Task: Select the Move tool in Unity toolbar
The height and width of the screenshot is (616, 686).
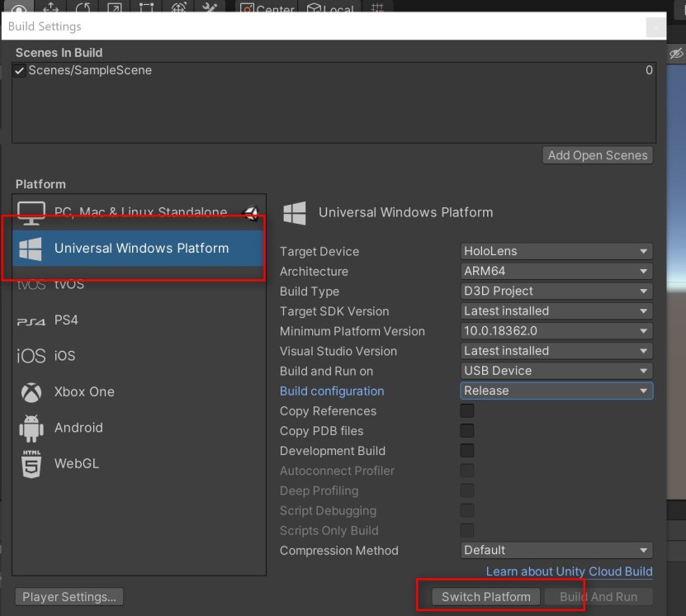Action: pyautogui.click(x=50, y=7)
